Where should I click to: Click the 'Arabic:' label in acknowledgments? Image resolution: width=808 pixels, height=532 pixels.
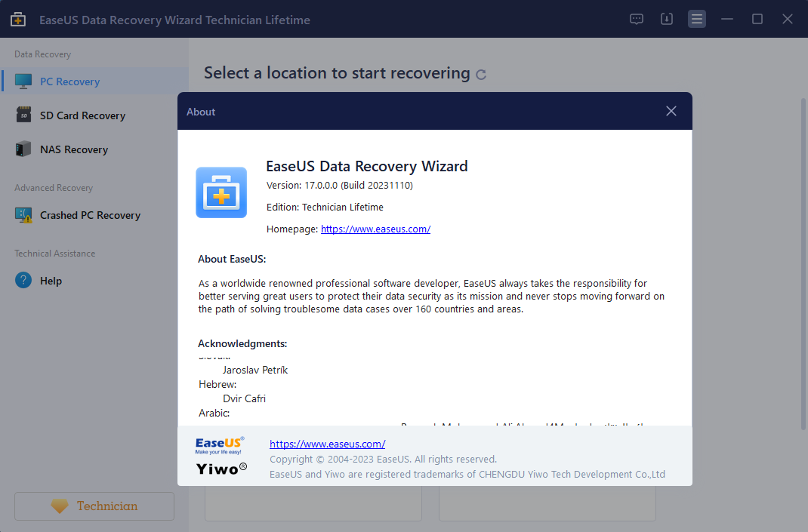(x=214, y=413)
